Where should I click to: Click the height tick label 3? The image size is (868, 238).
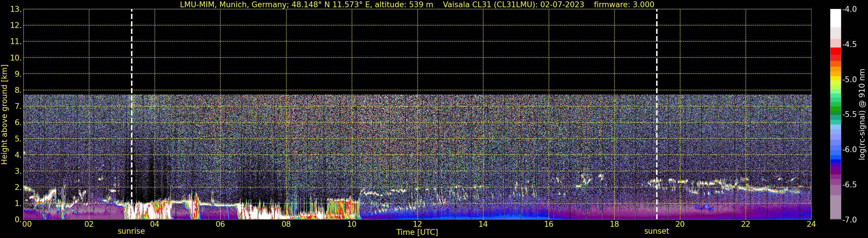(18, 171)
